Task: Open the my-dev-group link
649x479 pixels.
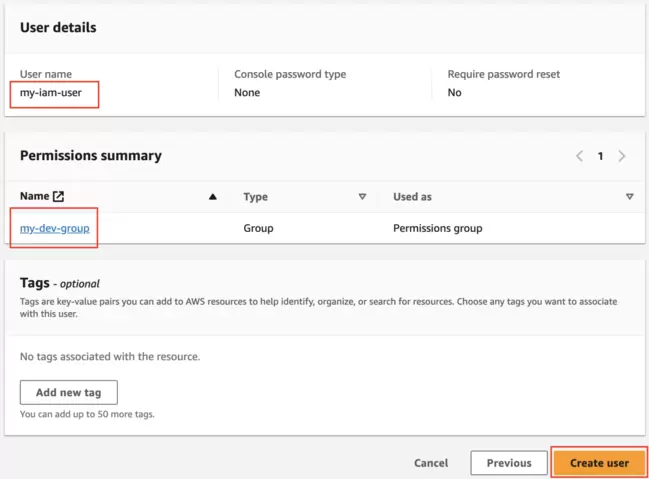Action: (x=55, y=228)
